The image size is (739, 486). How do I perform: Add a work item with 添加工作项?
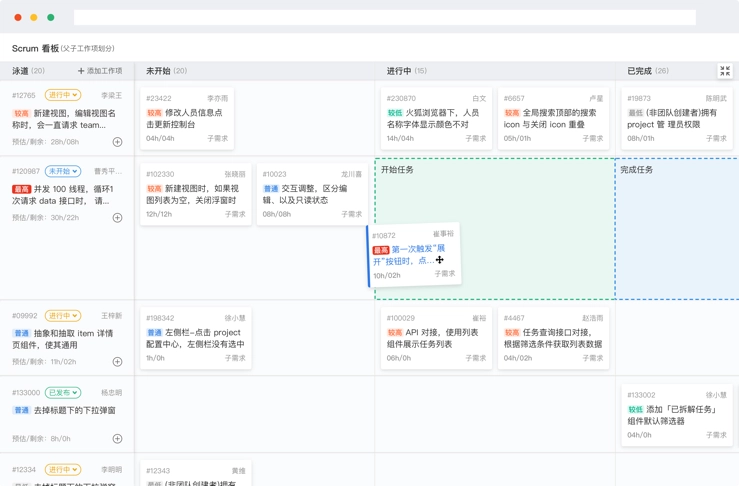[x=100, y=71]
